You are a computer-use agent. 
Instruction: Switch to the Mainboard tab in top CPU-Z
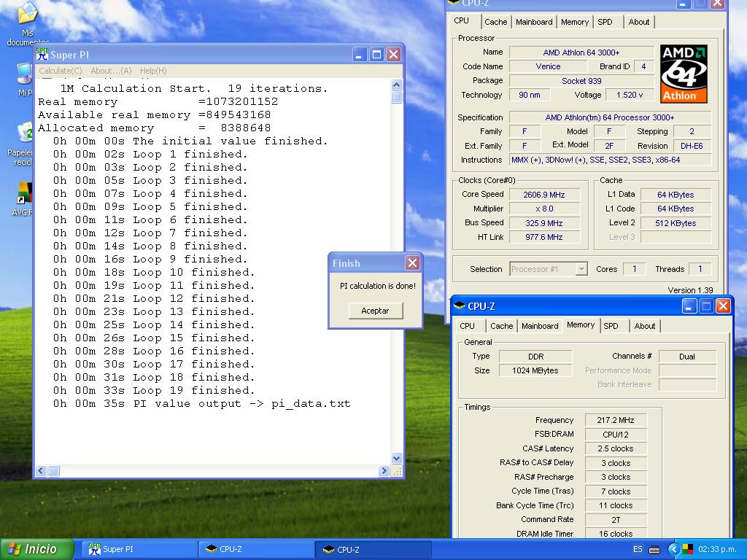534,22
